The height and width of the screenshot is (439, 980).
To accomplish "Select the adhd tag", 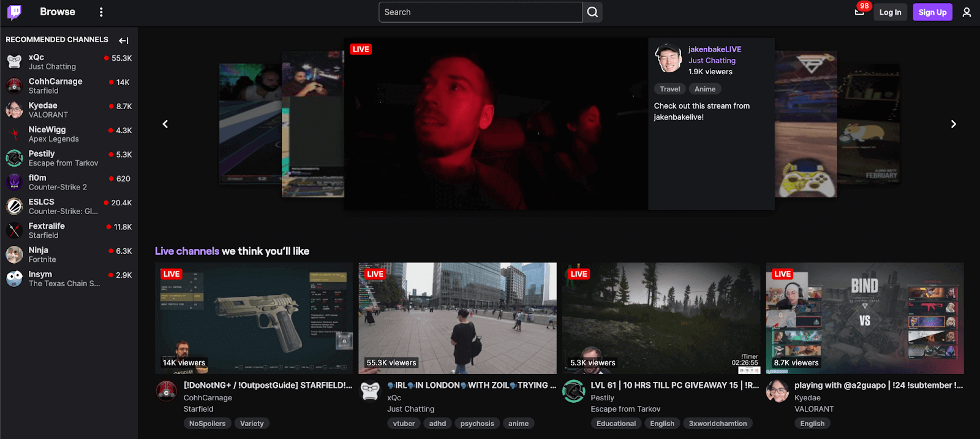I will [x=437, y=424].
